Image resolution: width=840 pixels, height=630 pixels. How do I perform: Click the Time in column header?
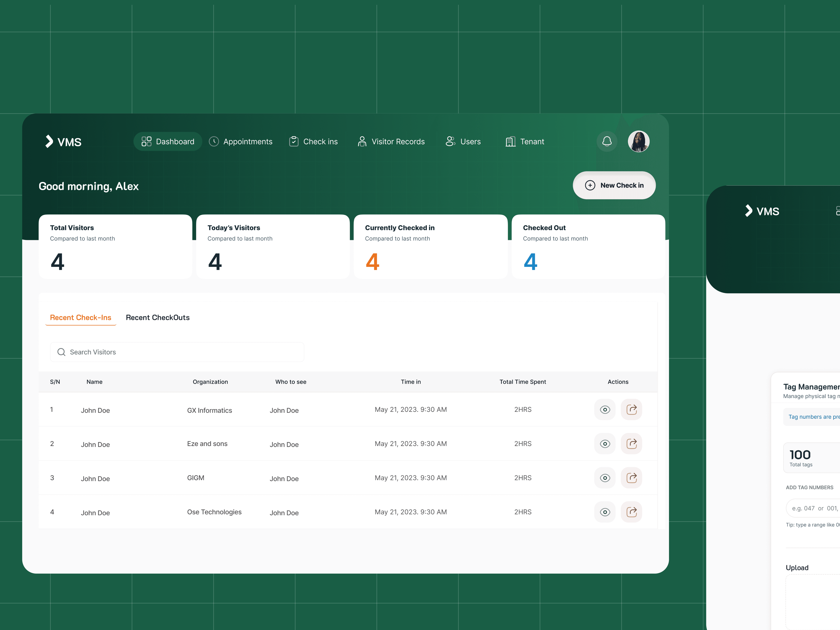tap(411, 382)
